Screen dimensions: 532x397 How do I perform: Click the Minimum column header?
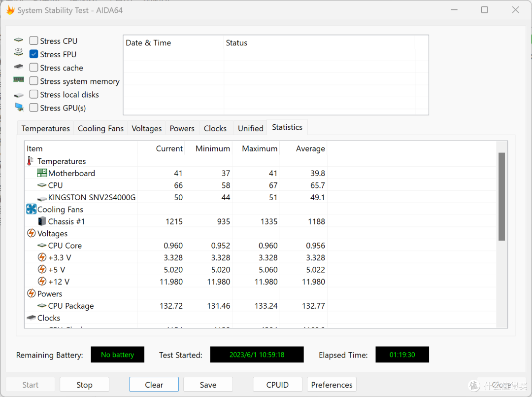click(209, 148)
